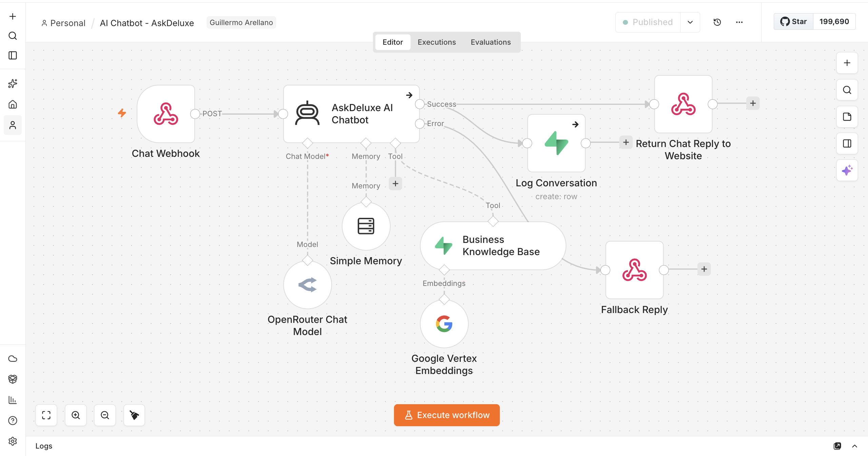Viewport: 868px width, 456px height.
Task: Add a node after Return Chat Reply
Action: click(x=753, y=103)
